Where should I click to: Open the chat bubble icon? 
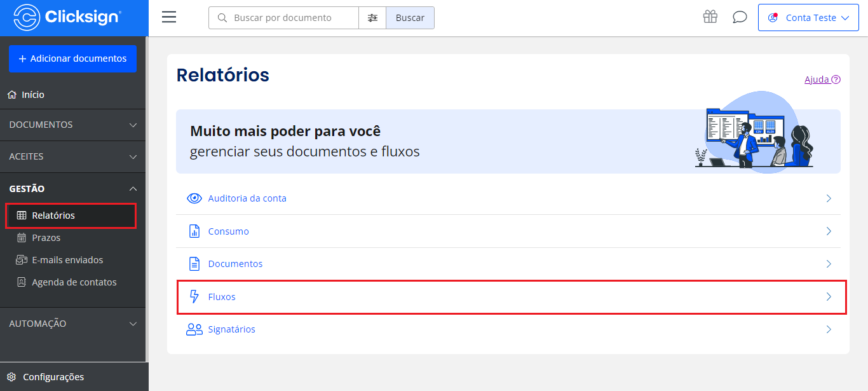(x=740, y=17)
